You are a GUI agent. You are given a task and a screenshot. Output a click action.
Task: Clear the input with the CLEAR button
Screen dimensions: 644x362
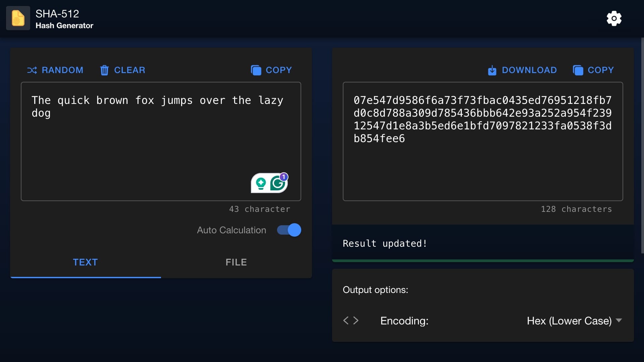(123, 70)
